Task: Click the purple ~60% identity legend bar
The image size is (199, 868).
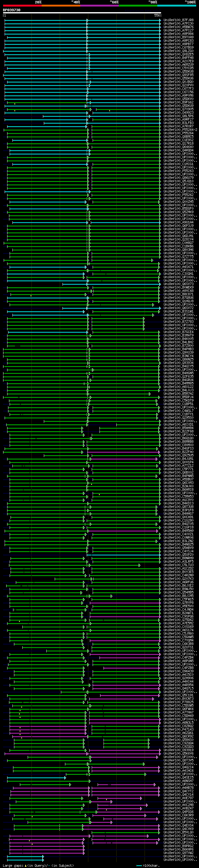Action: pos(99,6)
